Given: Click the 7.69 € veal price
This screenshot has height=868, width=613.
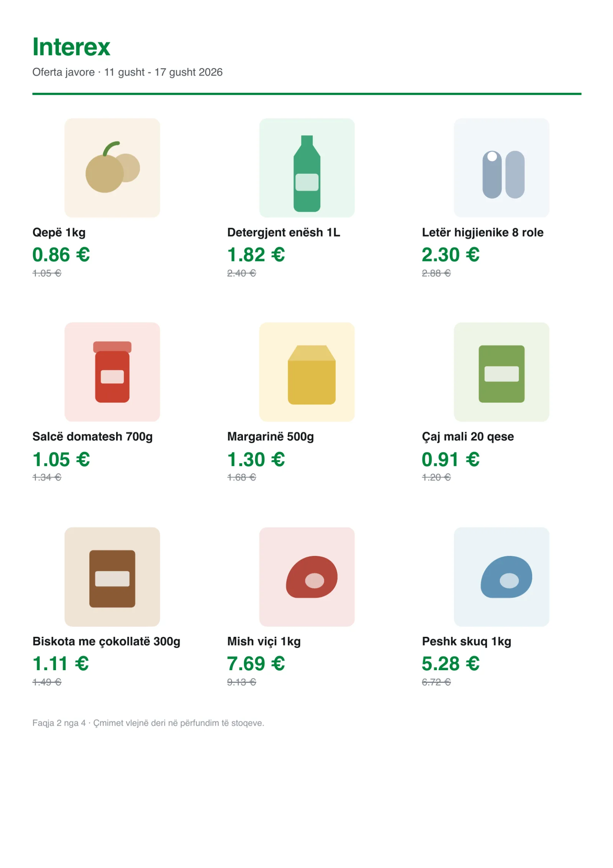Looking at the screenshot, I should click(256, 663).
